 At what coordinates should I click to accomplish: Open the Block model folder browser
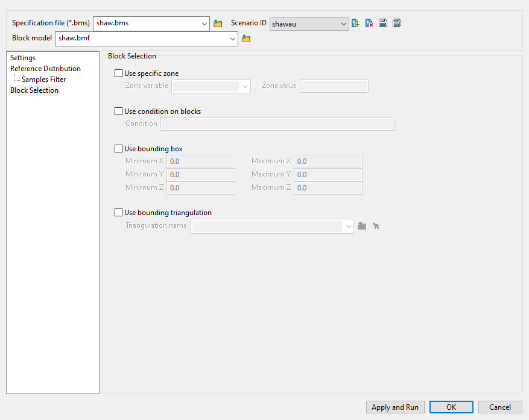coord(245,38)
